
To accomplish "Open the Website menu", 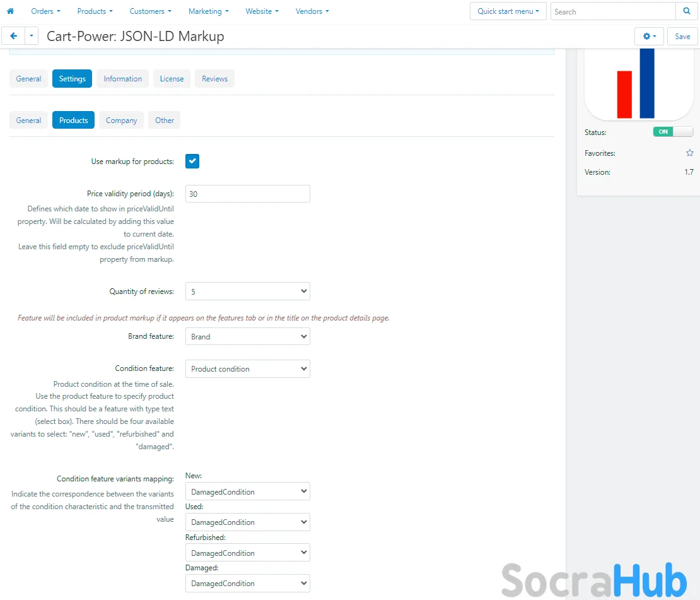I will click(x=262, y=11).
